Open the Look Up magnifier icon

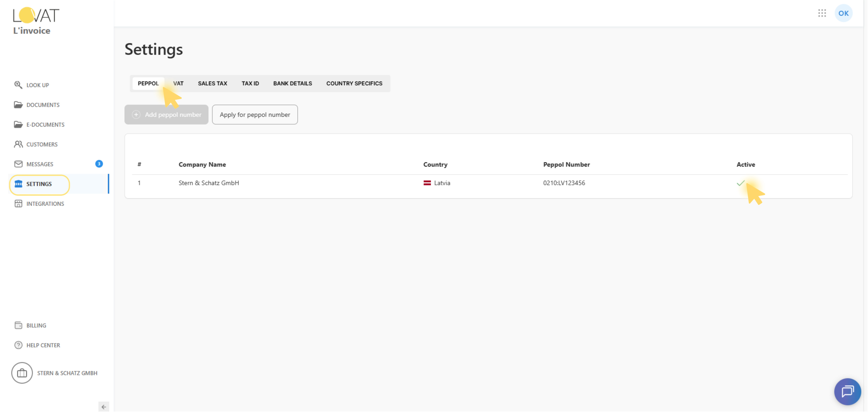18,85
